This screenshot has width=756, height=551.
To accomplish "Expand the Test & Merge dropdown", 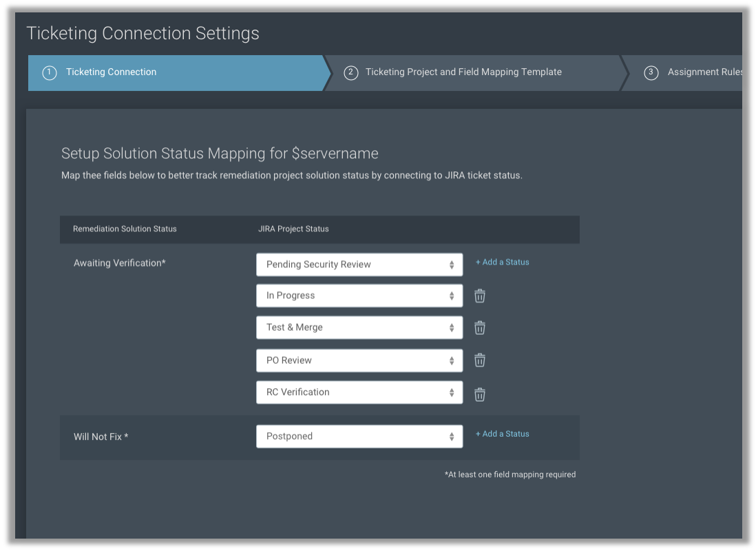I will [x=359, y=328].
